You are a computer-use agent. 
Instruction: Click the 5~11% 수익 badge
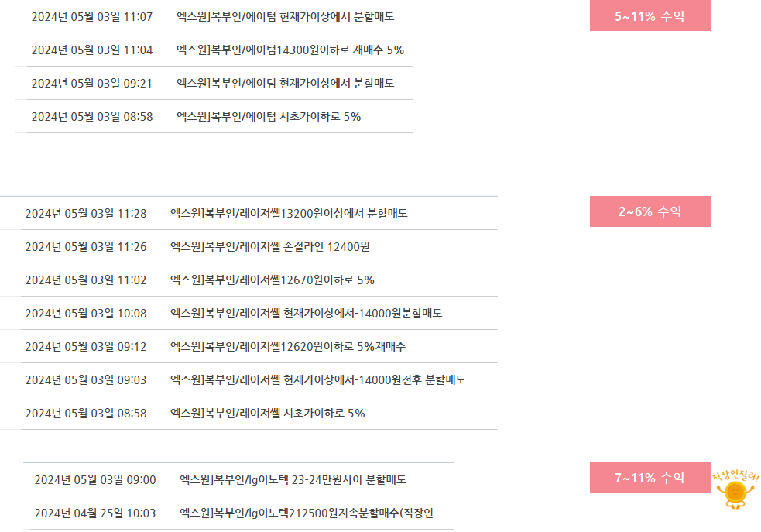pos(650,16)
